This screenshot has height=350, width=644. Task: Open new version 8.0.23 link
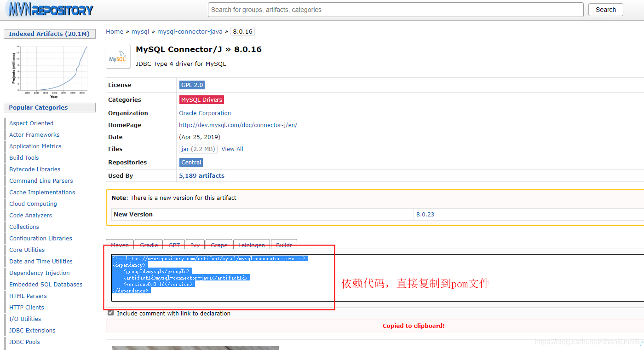pyautogui.click(x=425, y=214)
